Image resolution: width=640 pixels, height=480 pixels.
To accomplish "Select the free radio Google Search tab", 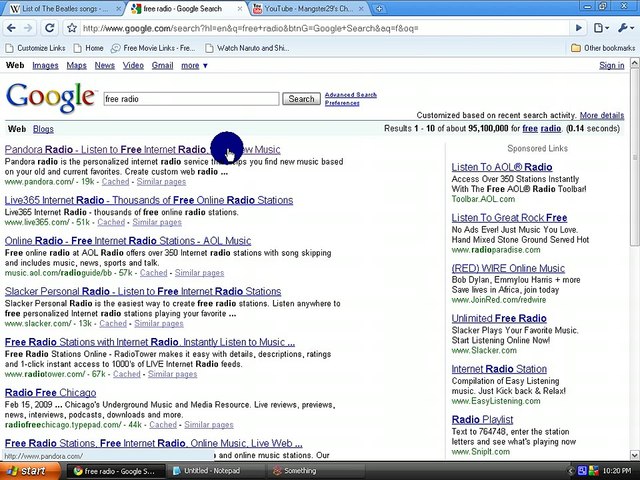I will tap(183, 9).
